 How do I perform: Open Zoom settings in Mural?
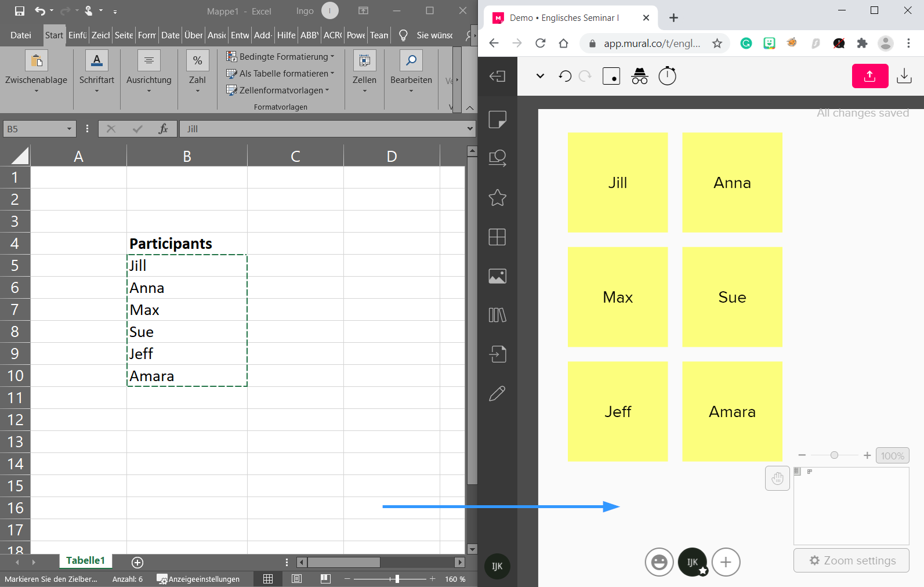point(851,560)
